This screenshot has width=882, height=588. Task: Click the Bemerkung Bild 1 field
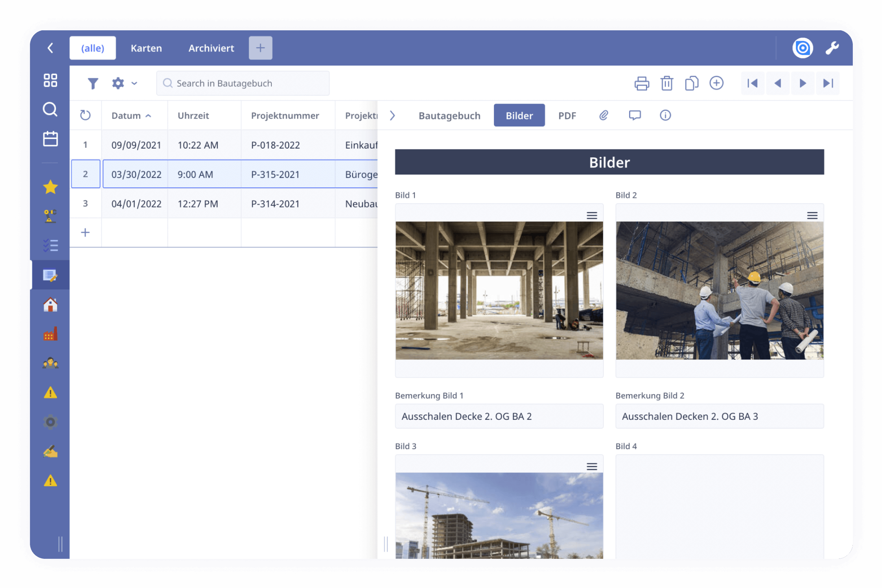(x=499, y=416)
